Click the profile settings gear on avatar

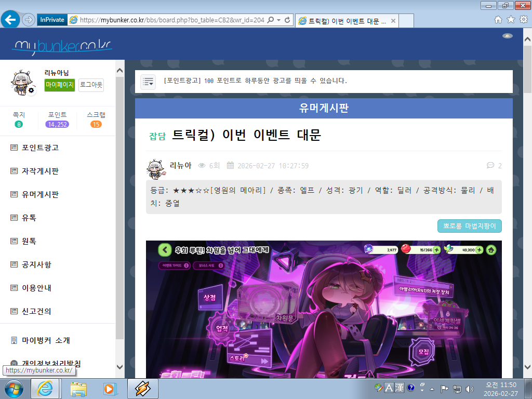tap(31, 90)
